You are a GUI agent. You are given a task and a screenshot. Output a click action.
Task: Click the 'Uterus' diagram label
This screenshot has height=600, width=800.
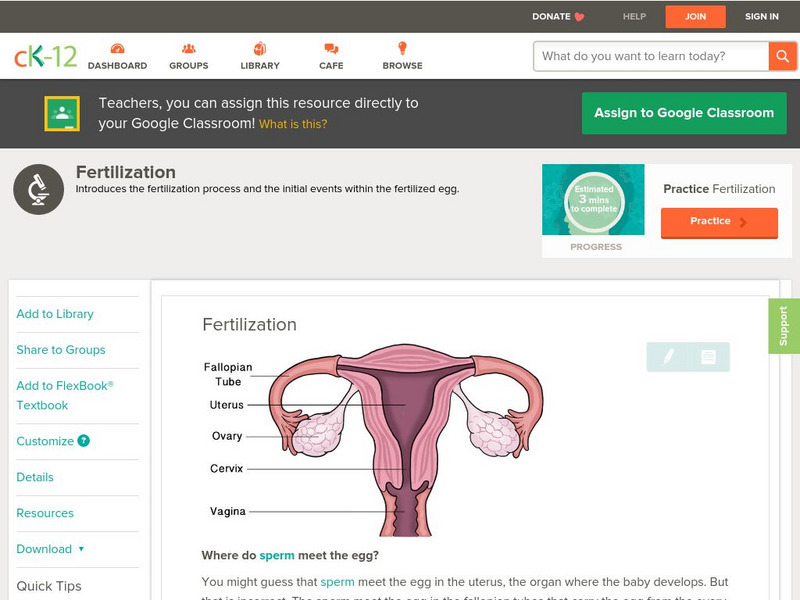pos(227,405)
